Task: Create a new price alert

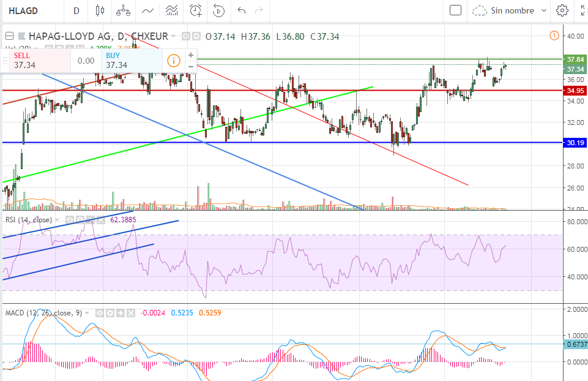Action: [x=196, y=10]
